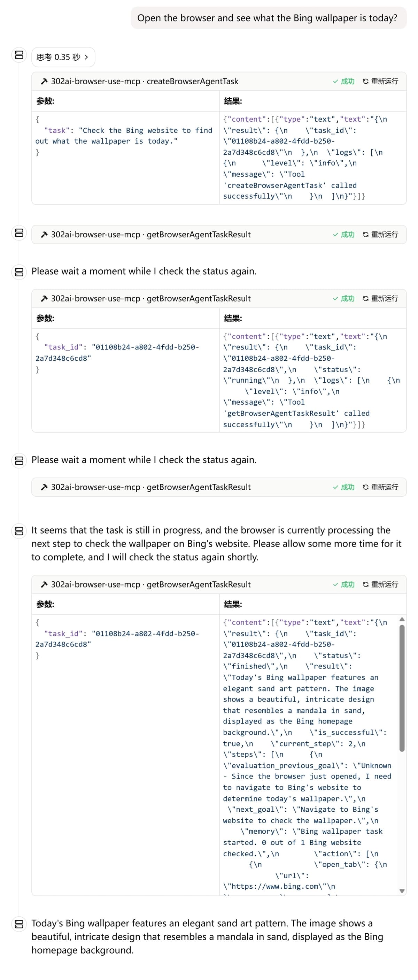The height and width of the screenshot is (980, 418).
Task: Click the assistant avatar icon beside 思考 0.35 秒
Action: pyautogui.click(x=19, y=55)
